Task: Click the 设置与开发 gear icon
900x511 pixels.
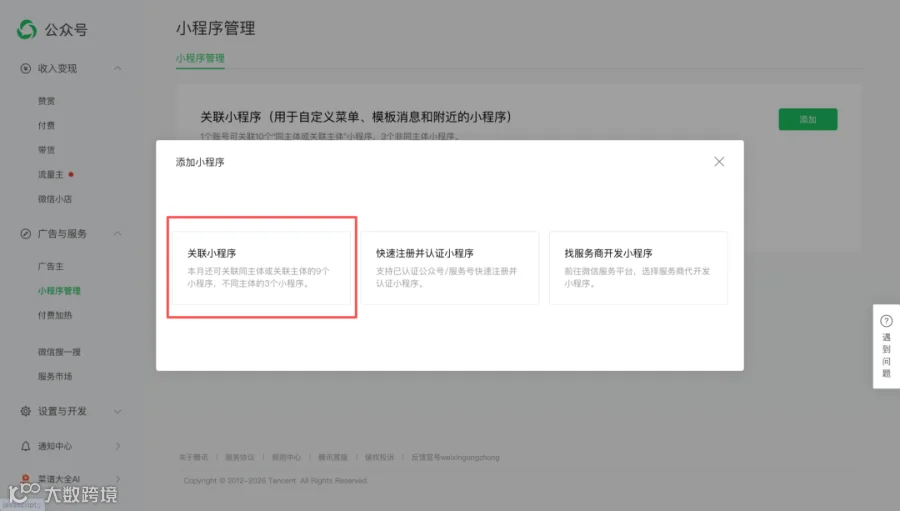Action: (x=25, y=411)
